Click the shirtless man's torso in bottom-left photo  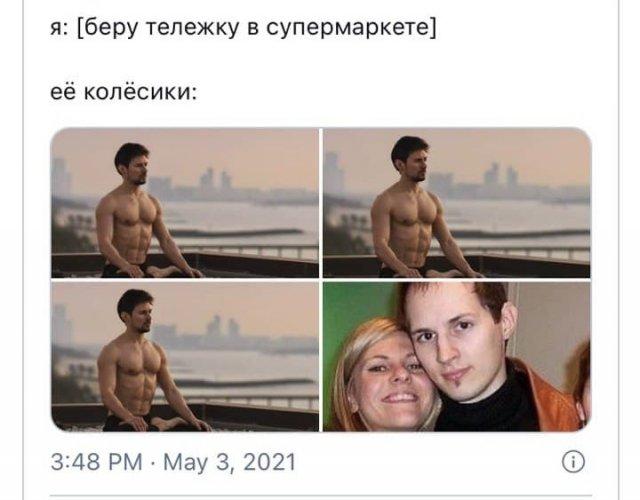click(x=133, y=378)
